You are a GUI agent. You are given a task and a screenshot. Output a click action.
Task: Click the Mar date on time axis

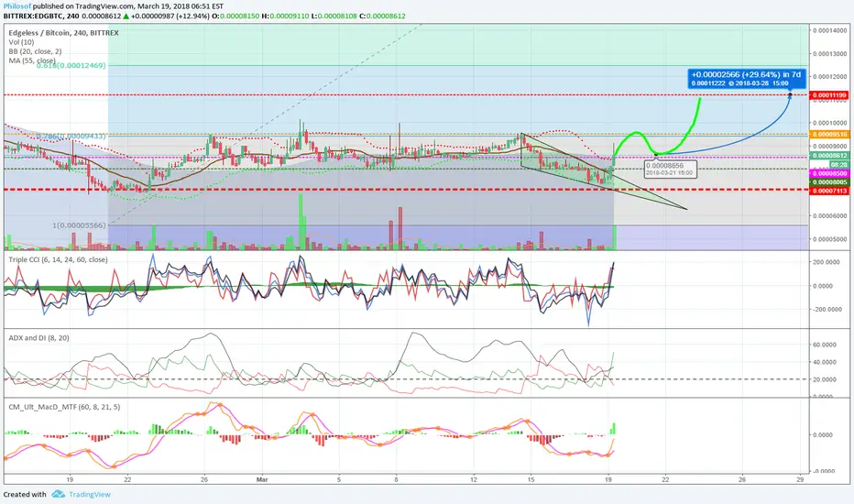(262, 479)
